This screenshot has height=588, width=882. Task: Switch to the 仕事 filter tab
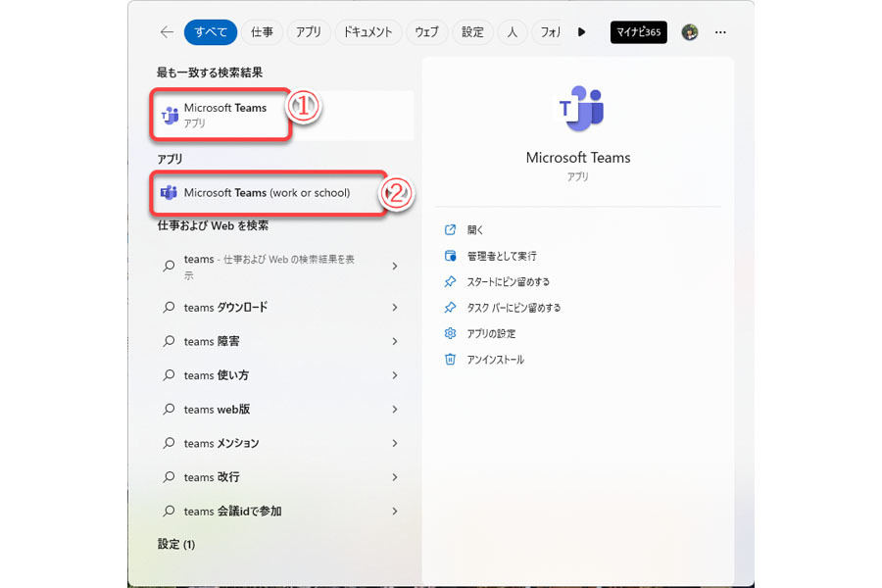(x=262, y=32)
